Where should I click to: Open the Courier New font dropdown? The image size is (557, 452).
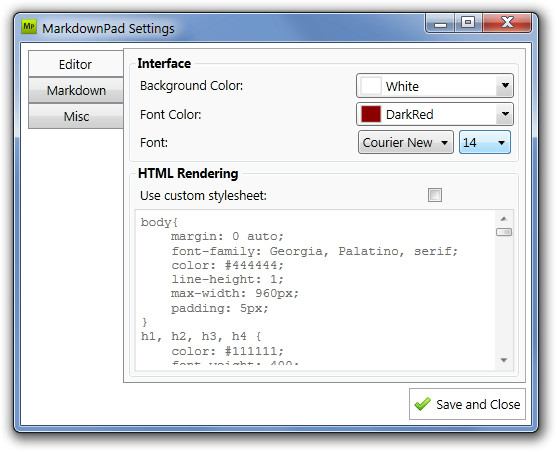point(406,142)
